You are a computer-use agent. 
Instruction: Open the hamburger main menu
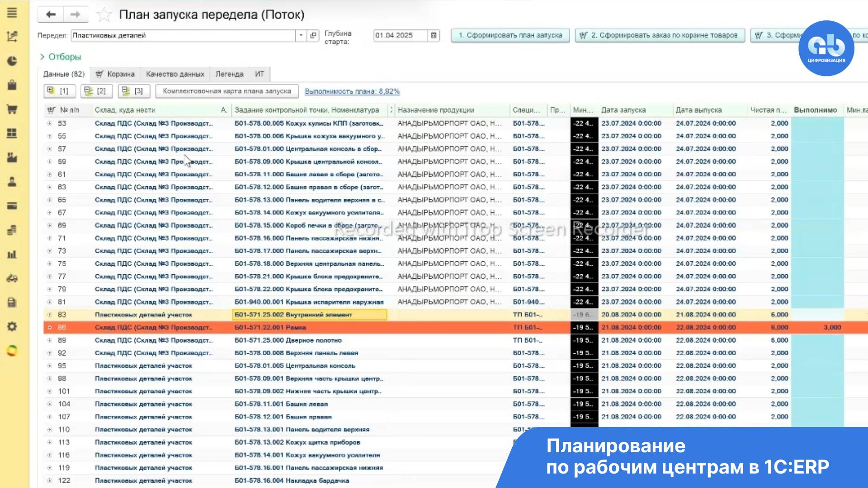pyautogui.click(x=12, y=13)
